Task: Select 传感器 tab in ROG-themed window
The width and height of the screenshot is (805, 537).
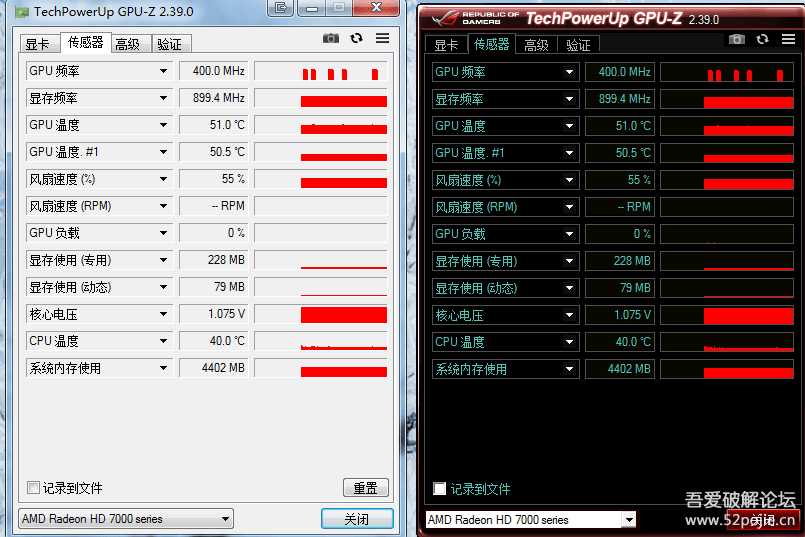Action: (x=491, y=44)
